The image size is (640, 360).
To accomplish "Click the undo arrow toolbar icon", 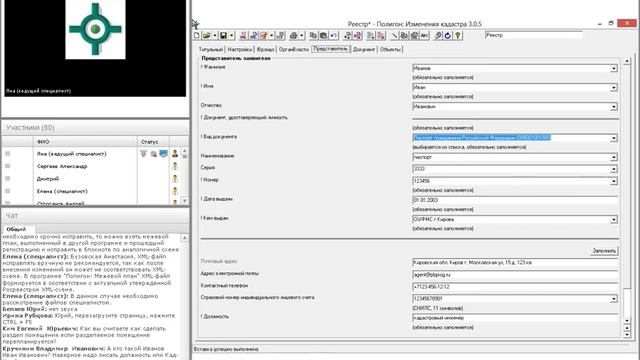I will click(333, 36).
